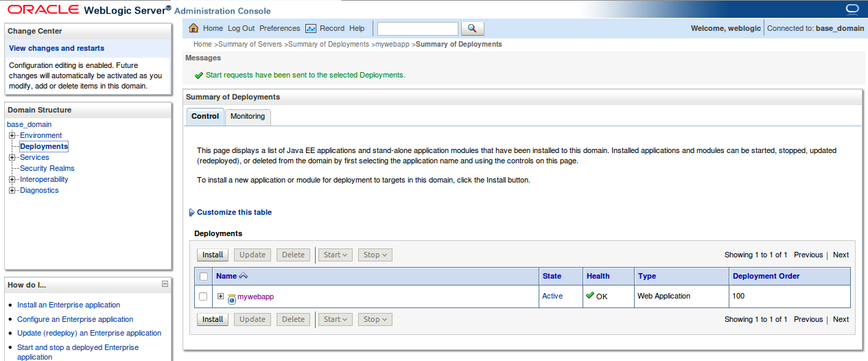This screenshot has width=868, height=361.
Task: Click the Record icon in toolbar
Action: click(x=311, y=29)
